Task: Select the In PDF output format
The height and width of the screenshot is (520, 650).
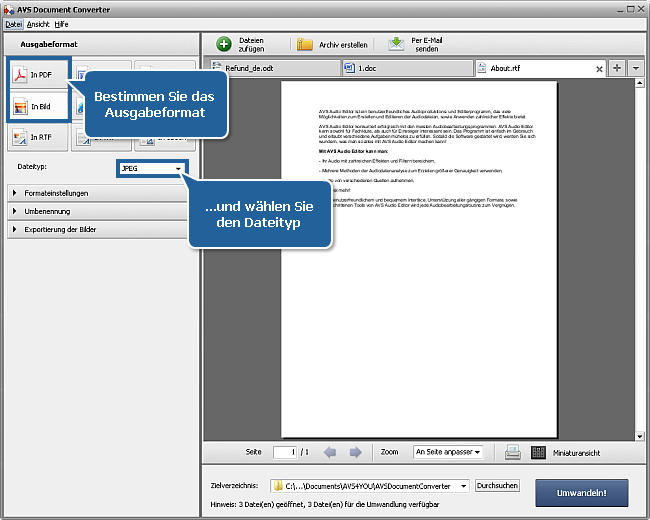Action: tap(38, 75)
